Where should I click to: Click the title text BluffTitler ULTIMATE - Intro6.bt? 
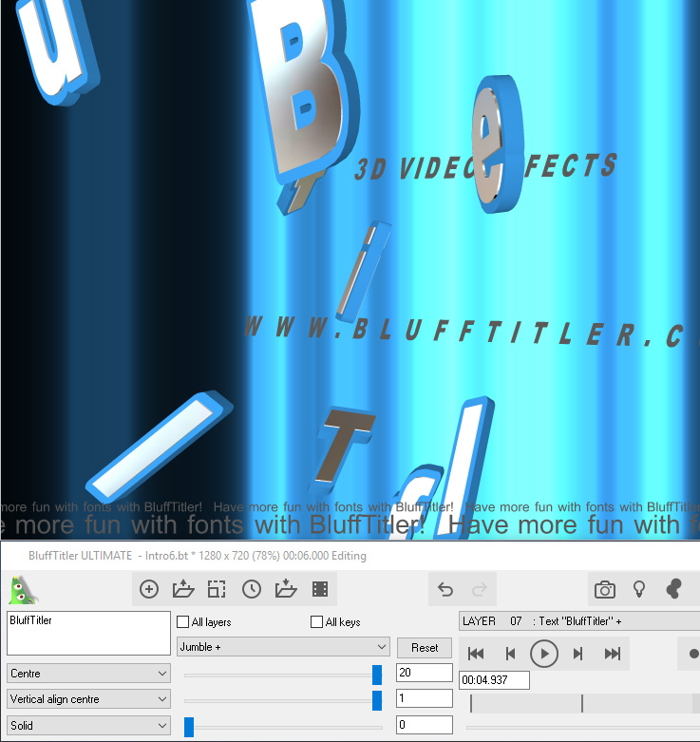pyautogui.click(x=108, y=556)
